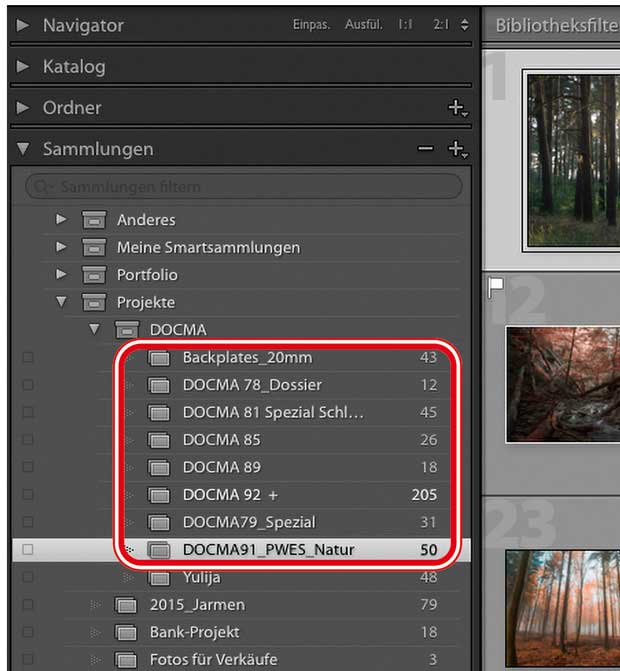Collapse the Sammlungen panel
The height and width of the screenshot is (671, 620).
[x=23, y=149]
